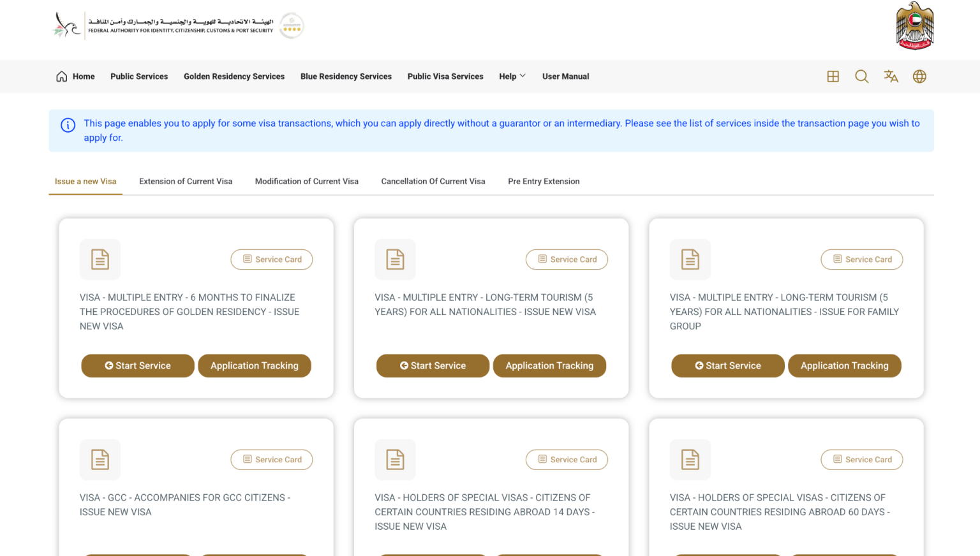
Task: Open Application Tracking for Long-Term Tourism Issue New Visa
Action: [x=549, y=366]
